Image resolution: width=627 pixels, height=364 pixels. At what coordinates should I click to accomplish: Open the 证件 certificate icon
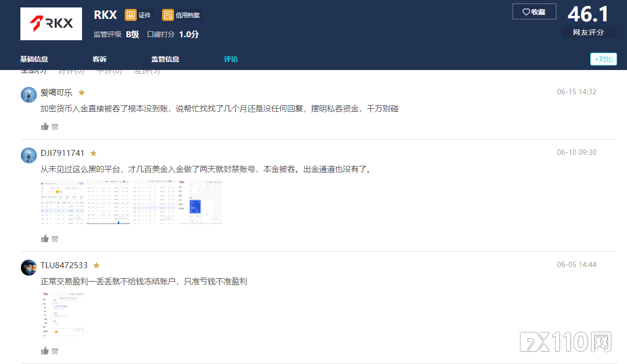(130, 15)
